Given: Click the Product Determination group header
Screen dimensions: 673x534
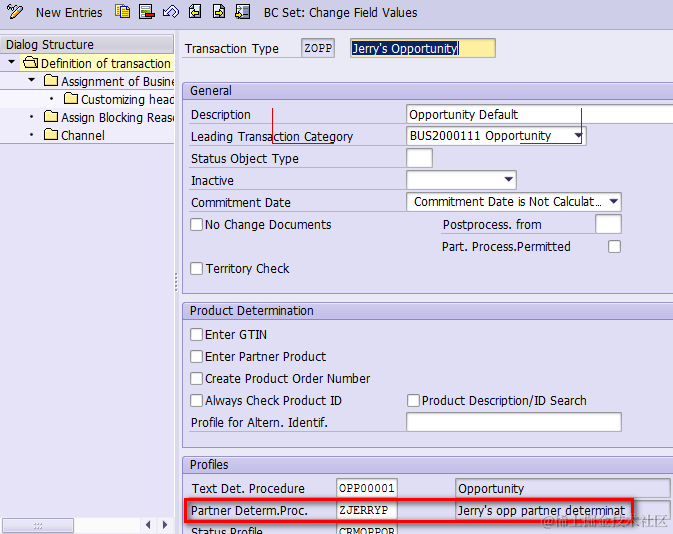Looking at the screenshot, I should point(427,311).
